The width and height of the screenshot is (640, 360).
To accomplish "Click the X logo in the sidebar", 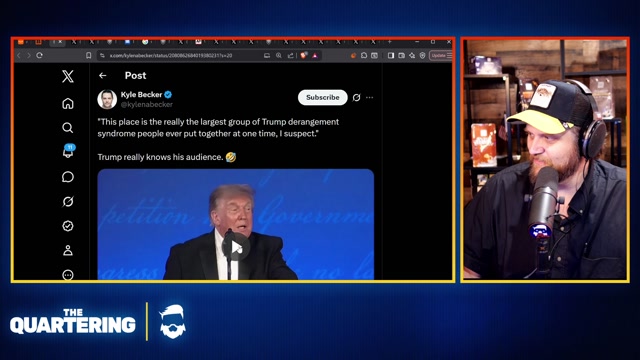I will click(x=68, y=76).
